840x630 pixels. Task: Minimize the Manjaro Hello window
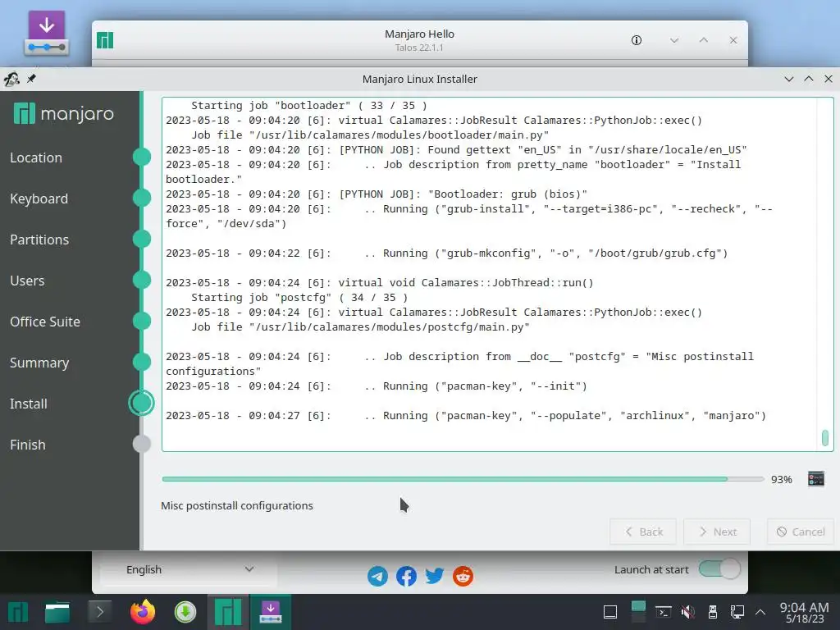(674, 40)
